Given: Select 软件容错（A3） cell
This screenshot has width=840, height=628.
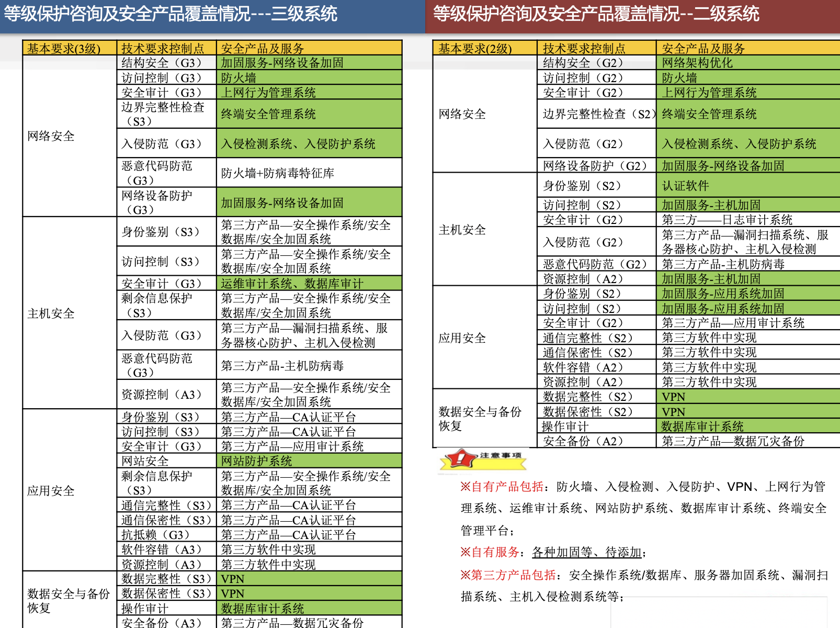Looking at the screenshot, I should click(x=166, y=549).
